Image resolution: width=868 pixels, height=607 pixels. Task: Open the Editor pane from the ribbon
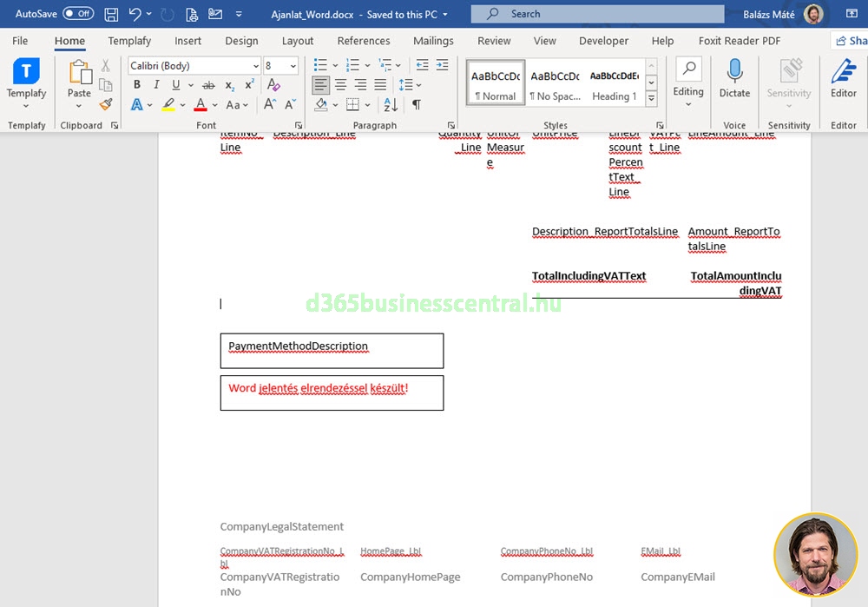[843, 79]
